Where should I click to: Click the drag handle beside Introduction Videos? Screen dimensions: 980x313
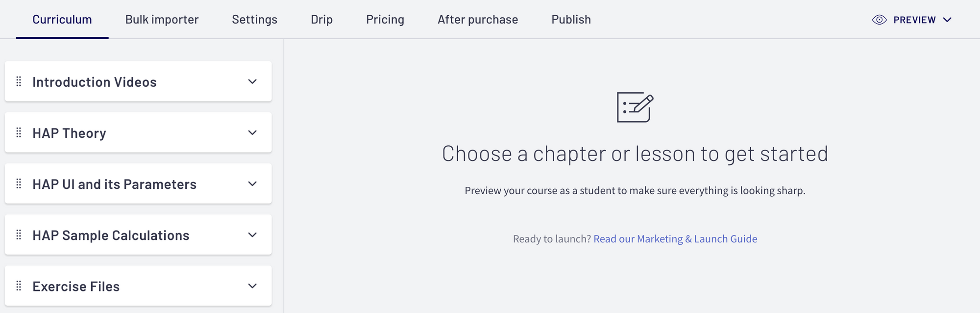point(19,81)
